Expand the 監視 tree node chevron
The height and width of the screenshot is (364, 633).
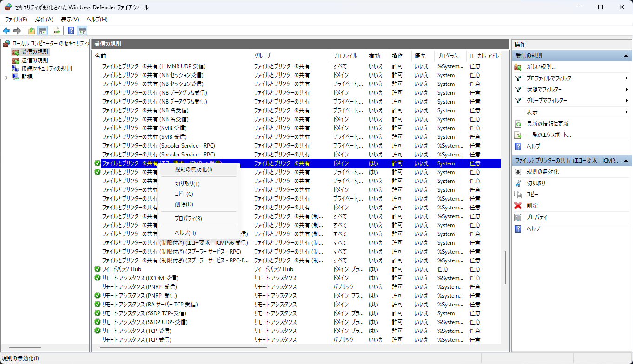tap(6, 78)
